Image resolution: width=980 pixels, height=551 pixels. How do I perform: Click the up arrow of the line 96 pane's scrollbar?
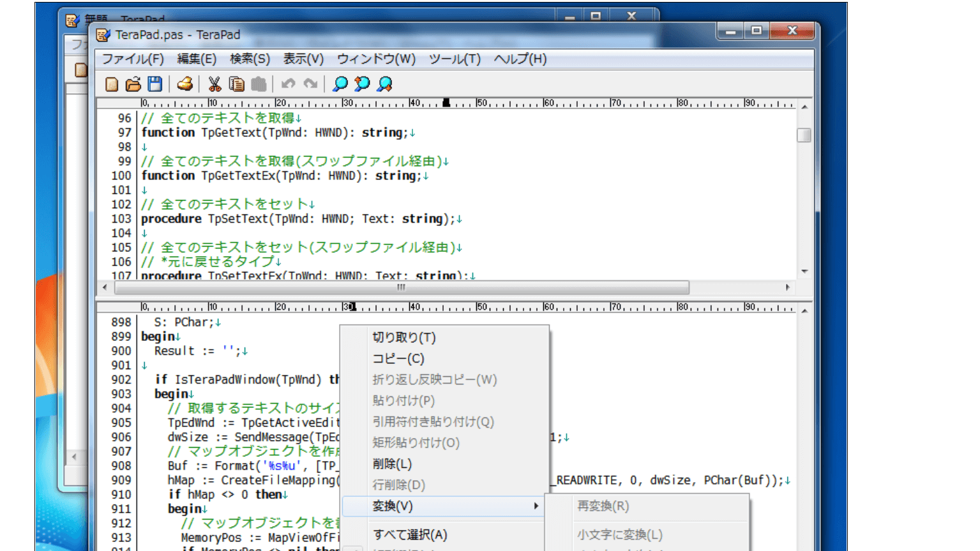coord(804,107)
